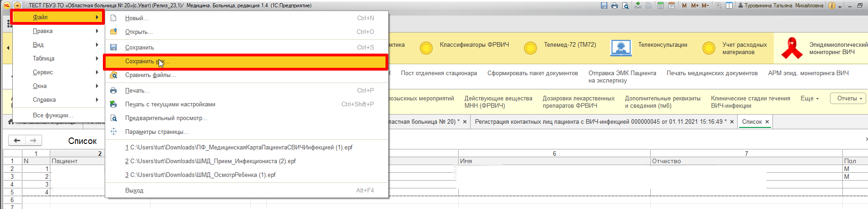Click the red ribbon ВИЧ monitoring icon
868x209 pixels.
point(792,48)
